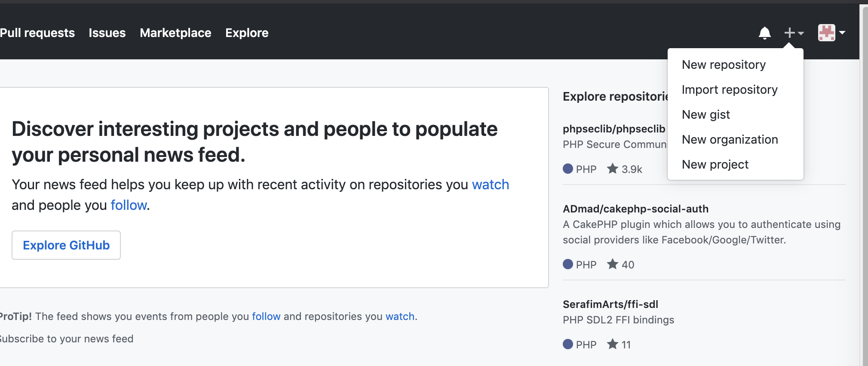868x366 pixels.
Task: Click the plus create-new icon
Action: point(789,33)
